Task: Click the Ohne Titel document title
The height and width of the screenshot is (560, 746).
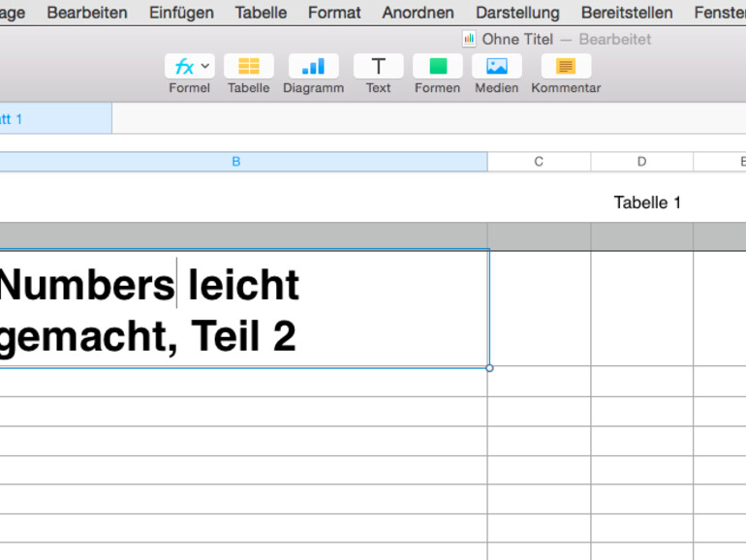Action: point(517,40)
